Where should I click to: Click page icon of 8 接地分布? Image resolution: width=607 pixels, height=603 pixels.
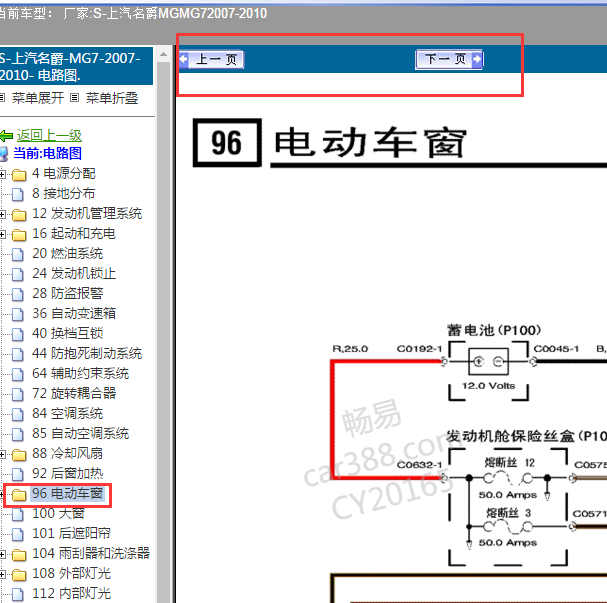pos(18,194)
